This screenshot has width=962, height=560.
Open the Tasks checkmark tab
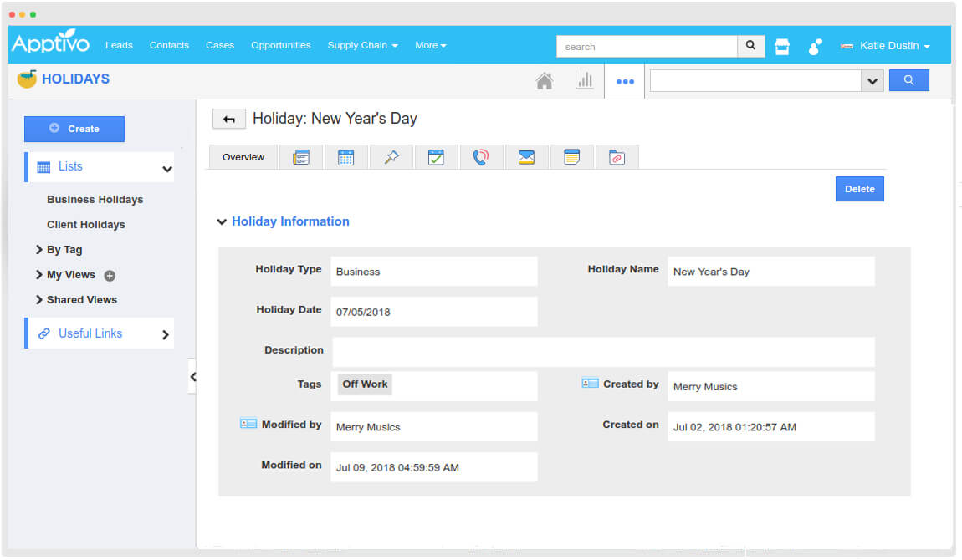436,157
